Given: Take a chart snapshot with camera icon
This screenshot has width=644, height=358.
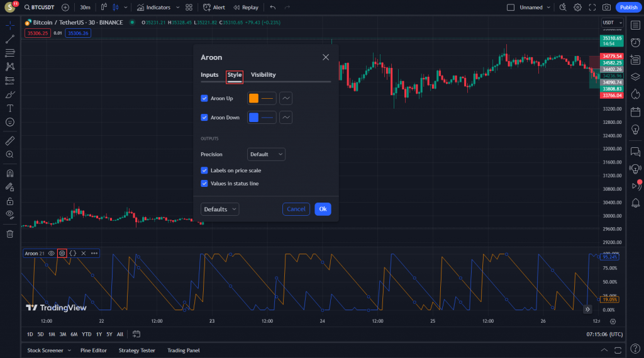Looking at the screenshot, I should (x=606, y=8).
